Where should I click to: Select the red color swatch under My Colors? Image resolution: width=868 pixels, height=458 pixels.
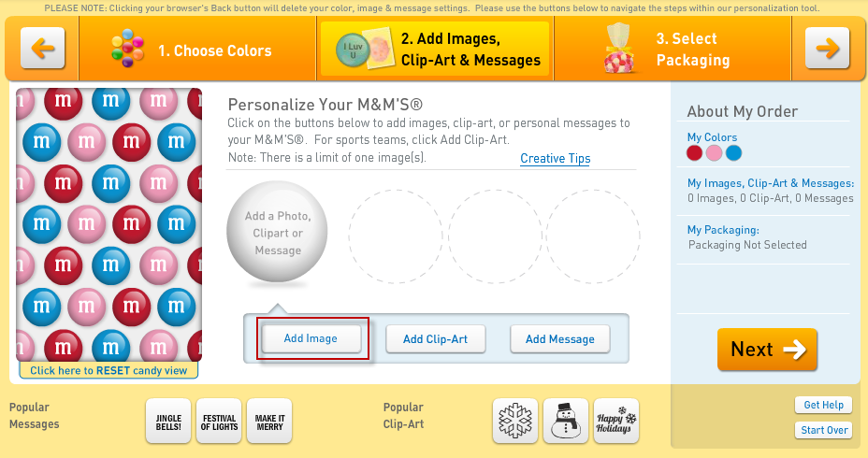tap(695, 153)
